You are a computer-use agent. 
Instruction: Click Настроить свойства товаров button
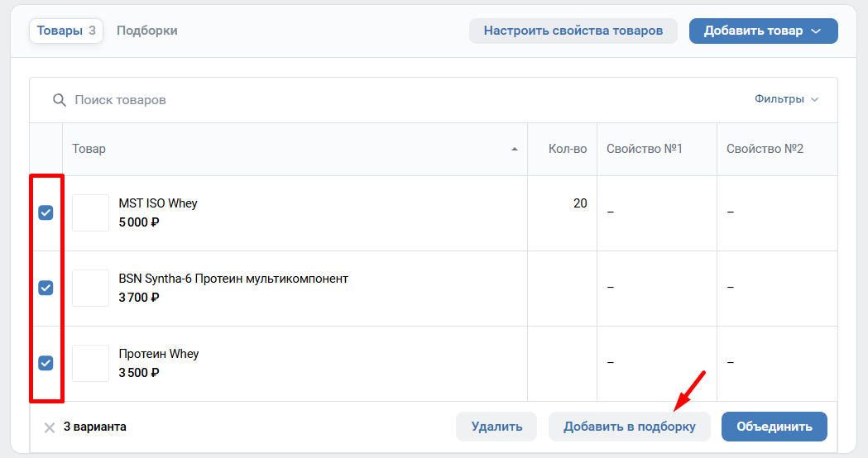(x=573, y=31)
